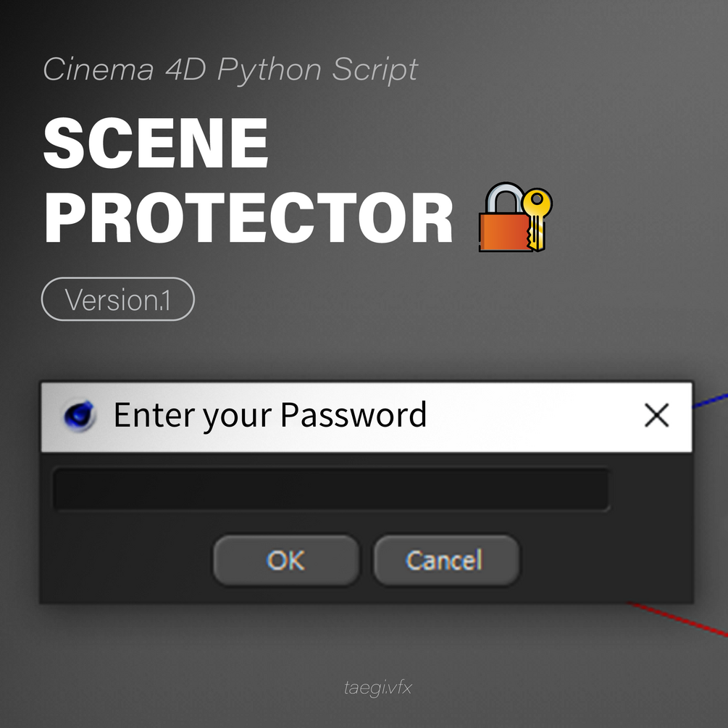Click empty title bar space left of X

[536, 416]
